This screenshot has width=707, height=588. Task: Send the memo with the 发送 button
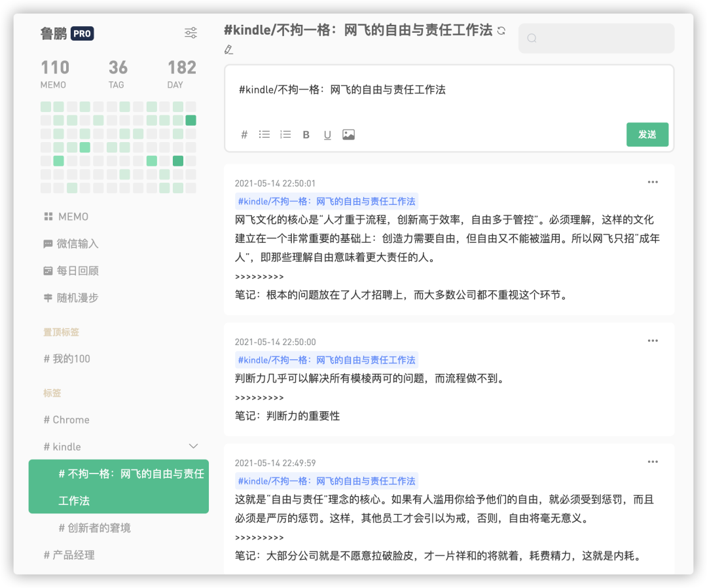point(647,134)
